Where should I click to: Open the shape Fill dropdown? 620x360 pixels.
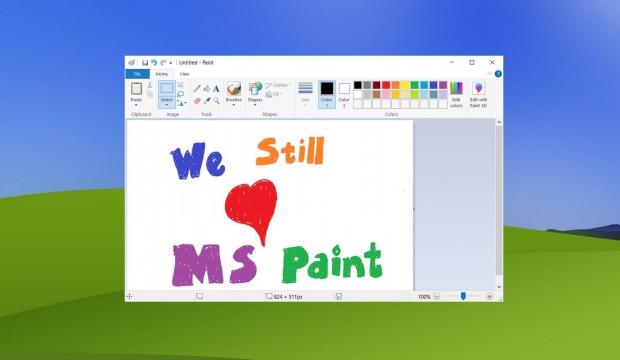click(x=274, y=94)
